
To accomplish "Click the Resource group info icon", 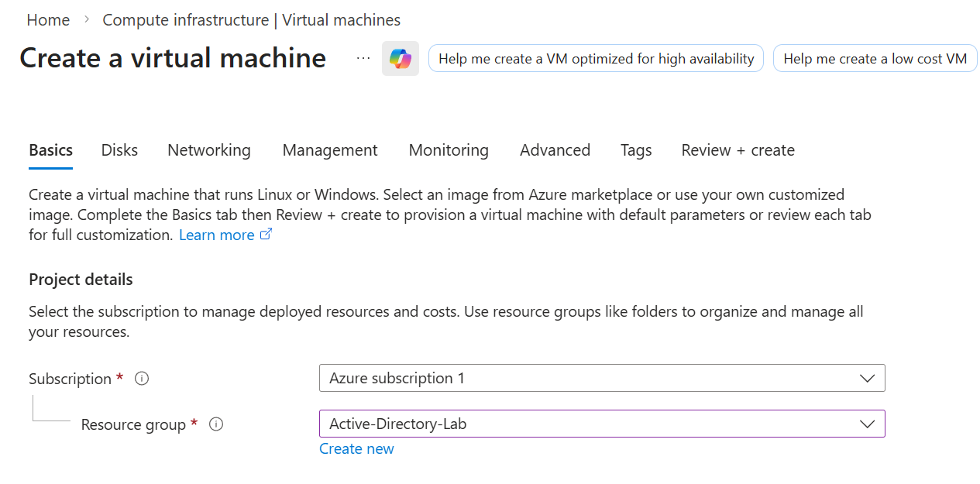I will point(216,424).
